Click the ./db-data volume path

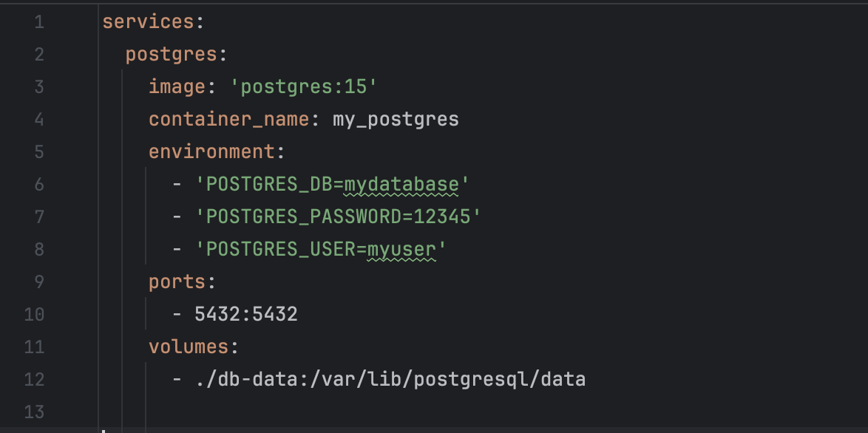coord(390,379)
